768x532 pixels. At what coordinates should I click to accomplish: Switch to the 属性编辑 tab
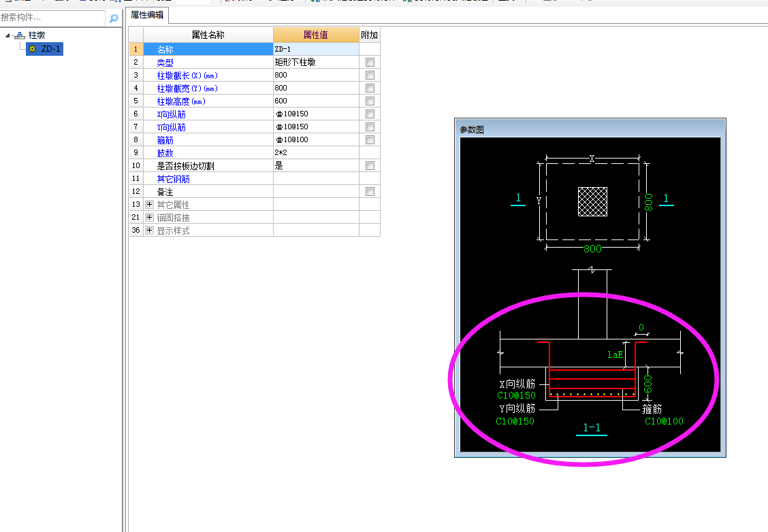pos(147,15)
